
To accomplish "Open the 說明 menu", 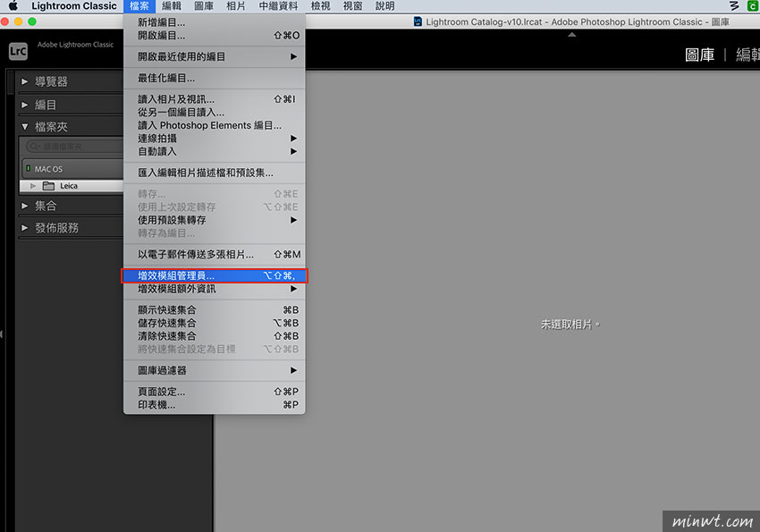I will pyautogui.click(x=385, y=6).
